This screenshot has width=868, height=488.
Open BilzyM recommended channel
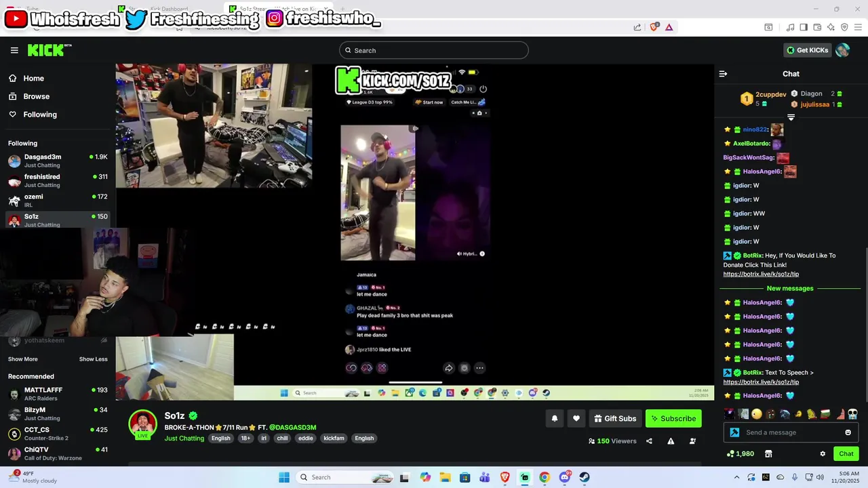pos(58,413)
